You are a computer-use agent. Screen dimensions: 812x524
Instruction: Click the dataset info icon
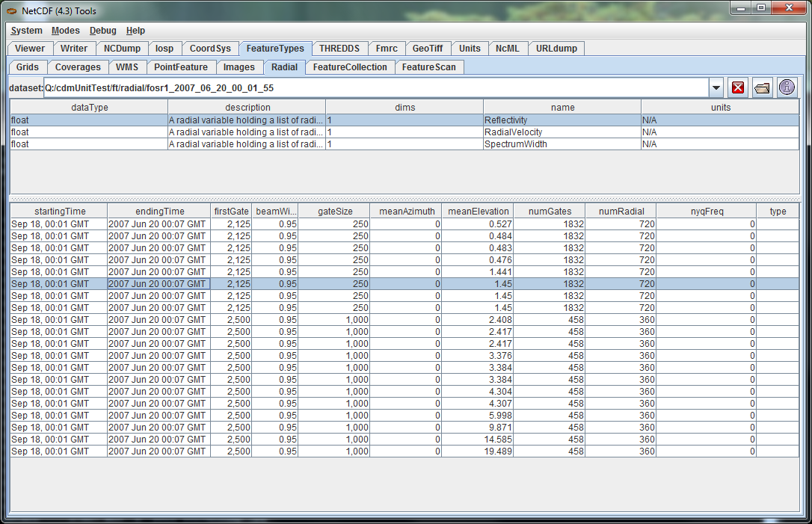[787, 87]
